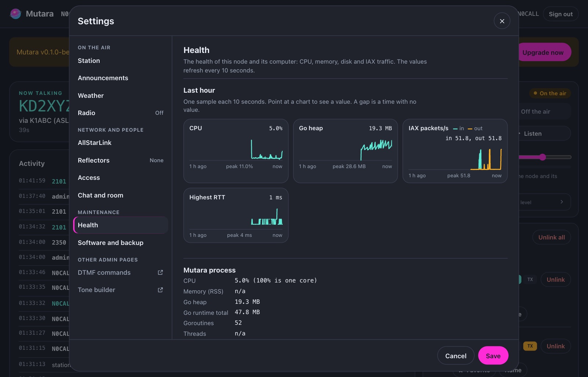
Task: Click the Cancel button
Action: point(456,356)
